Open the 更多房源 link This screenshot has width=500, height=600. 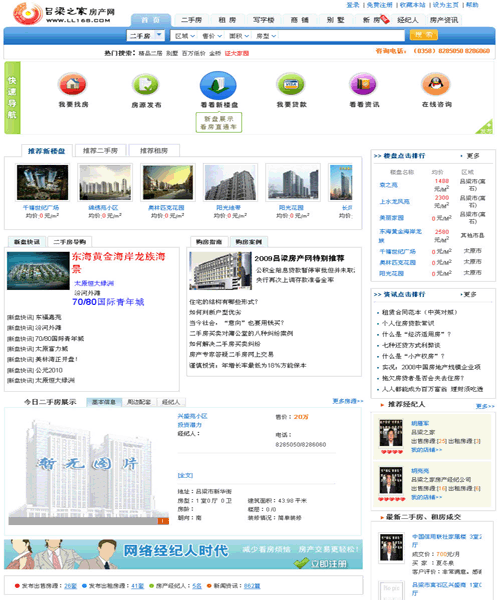pyautogui.click(x=347, y=401)
